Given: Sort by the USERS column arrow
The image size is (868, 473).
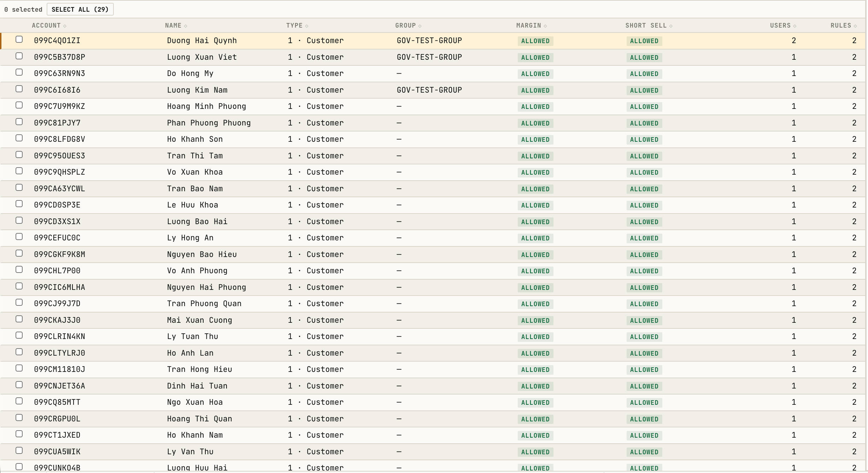Looking at the screenshot, I should [x=794, y=26].
